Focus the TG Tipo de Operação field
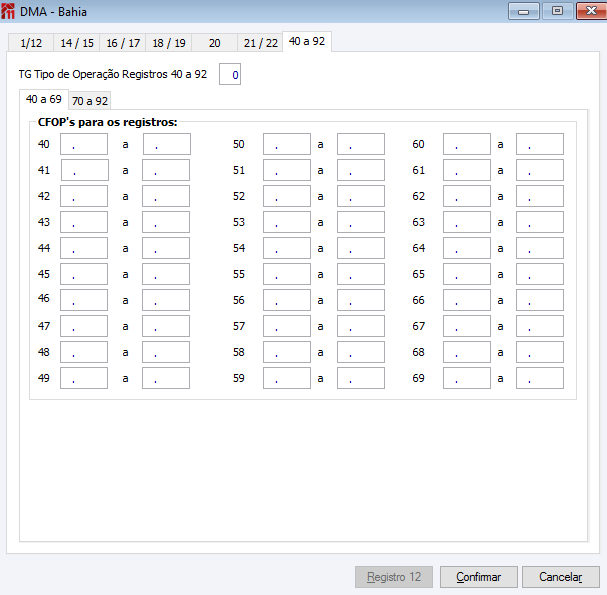The image size is (607, 595). tap(230, 74)
